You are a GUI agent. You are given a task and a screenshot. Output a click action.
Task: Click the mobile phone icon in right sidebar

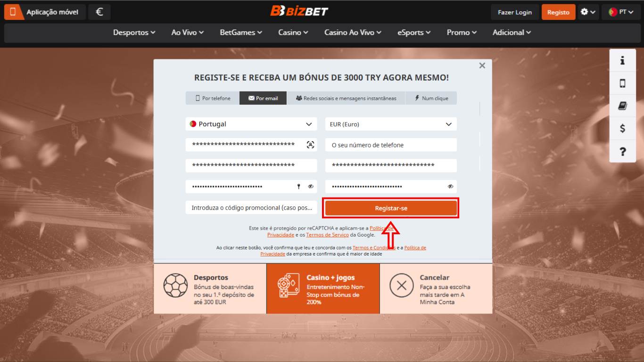(x=622, y=83)
